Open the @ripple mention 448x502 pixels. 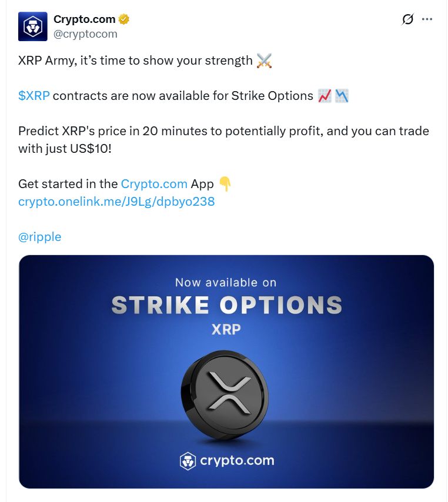pyautogui.click(x=39, y=237)
